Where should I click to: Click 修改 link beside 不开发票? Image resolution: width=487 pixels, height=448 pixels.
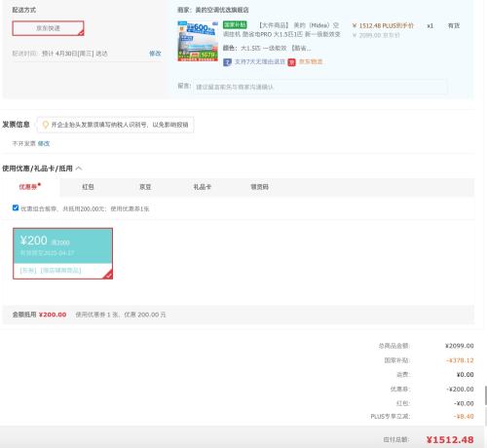click(x=44, y=143)
